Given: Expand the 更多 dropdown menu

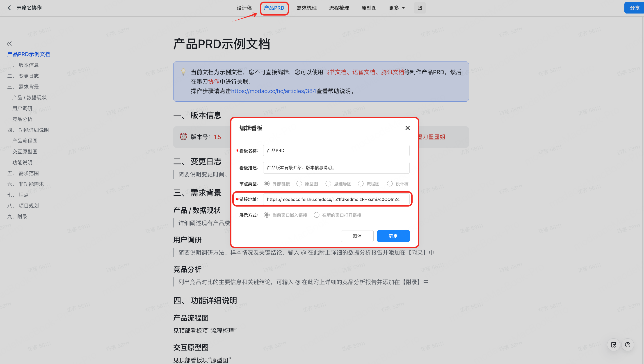Looking at the screenshot, I should tap(397, 8).
